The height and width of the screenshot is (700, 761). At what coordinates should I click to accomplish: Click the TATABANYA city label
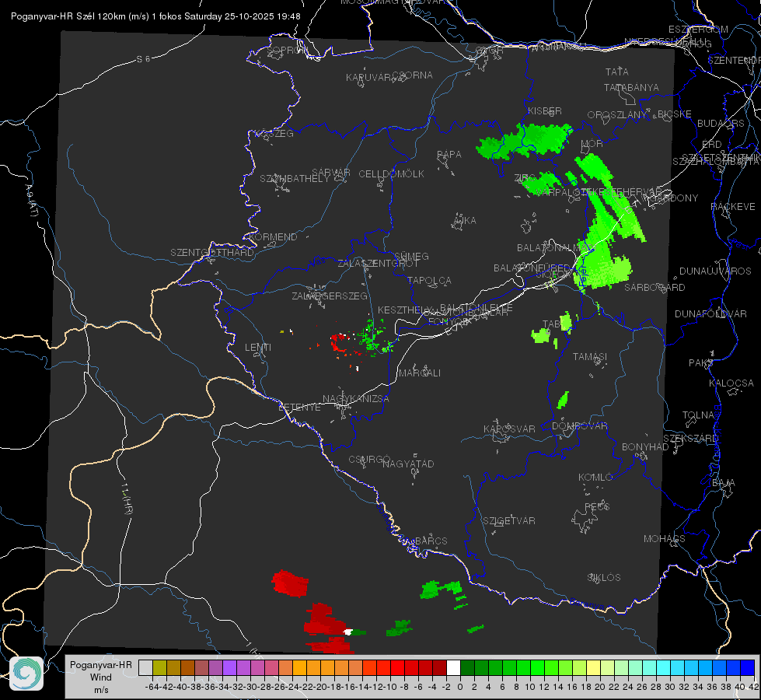click(631, 87)
